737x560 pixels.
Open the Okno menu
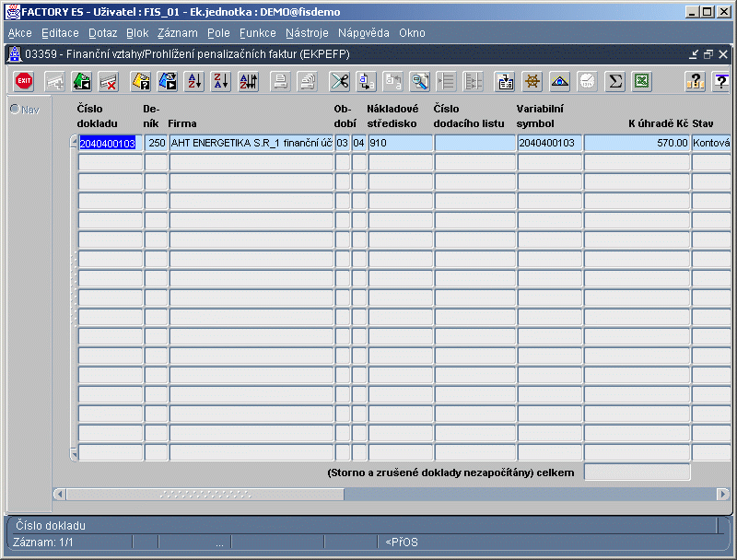(412, 33)
